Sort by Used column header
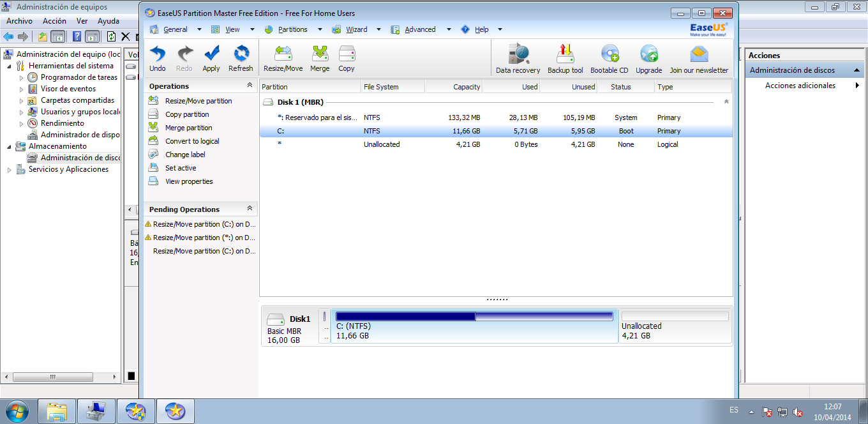This screenshot has height=424, width=868. (x=511, y=87)
